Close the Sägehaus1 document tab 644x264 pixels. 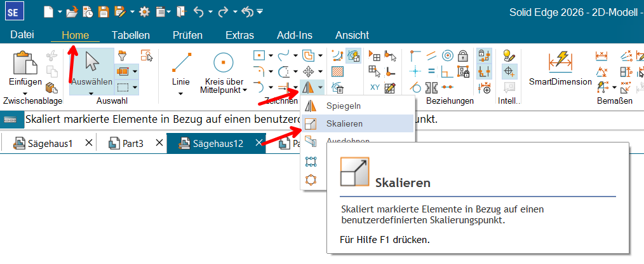point(88,143)
